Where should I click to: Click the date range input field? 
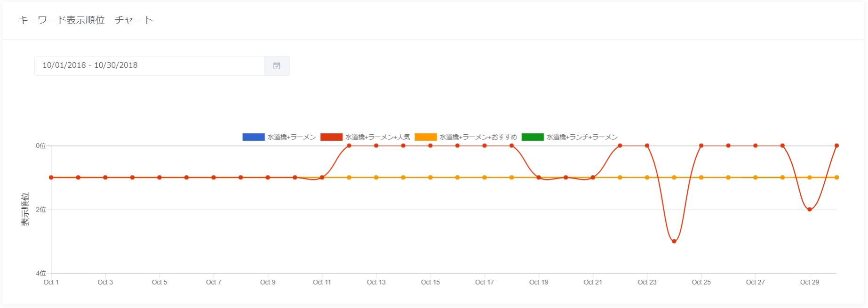coord(149,66)
